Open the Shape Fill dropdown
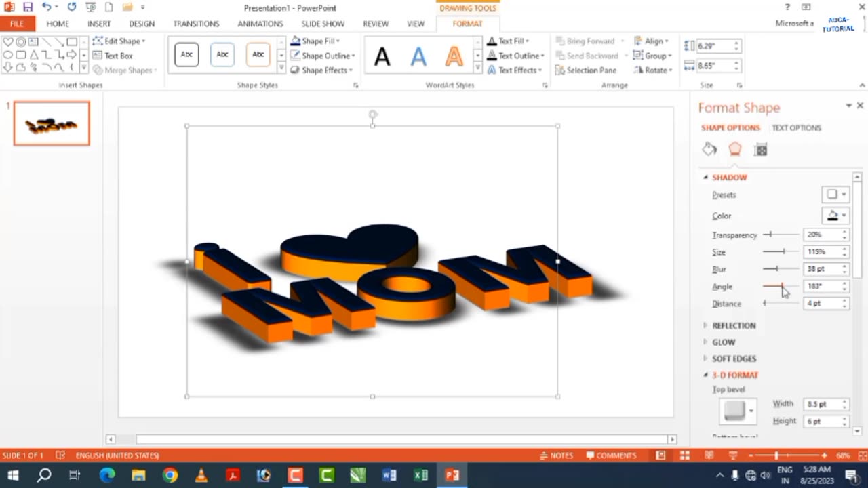868x488 pixels. coord(314,41)
